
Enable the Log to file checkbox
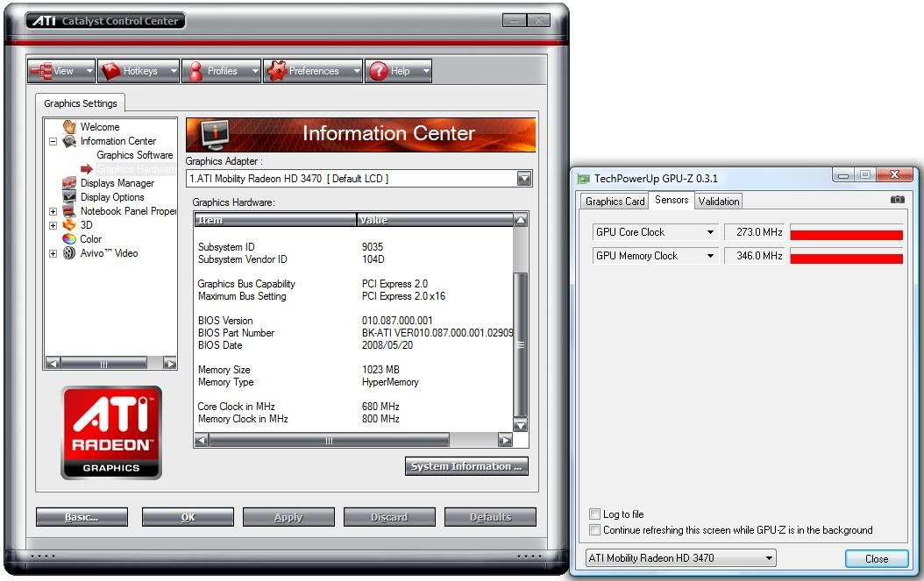[595, 514]
